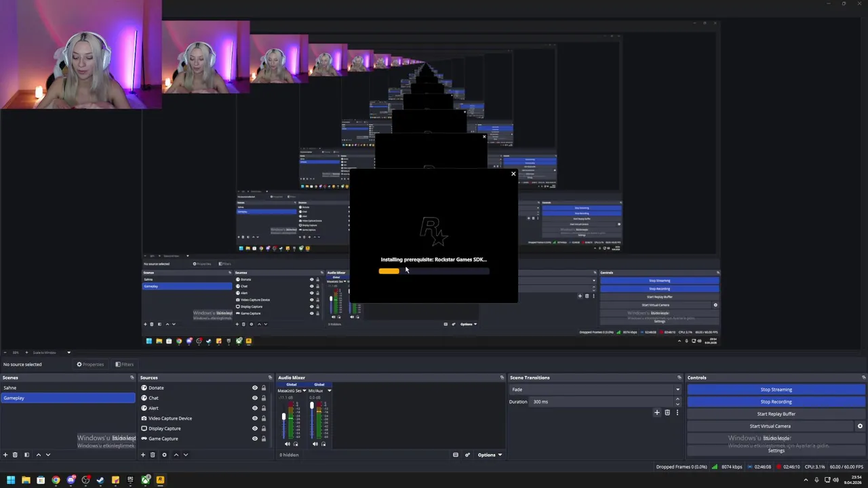
Task: Open OBS Settings button
Action: pyautogui.click(x=776, y=451)
